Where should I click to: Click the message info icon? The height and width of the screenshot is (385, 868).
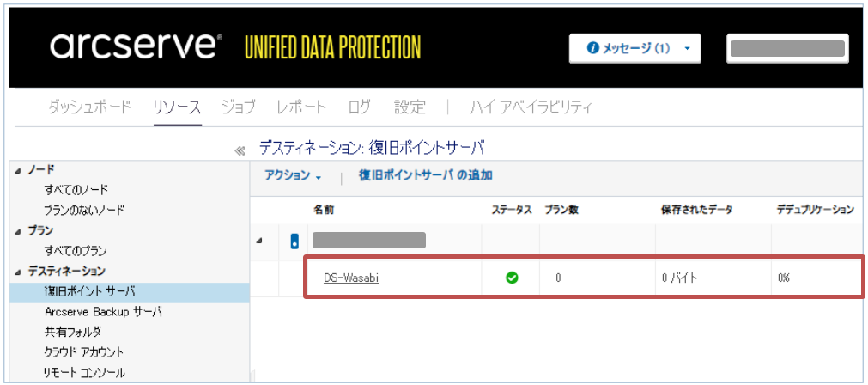[x=592, y=49]
